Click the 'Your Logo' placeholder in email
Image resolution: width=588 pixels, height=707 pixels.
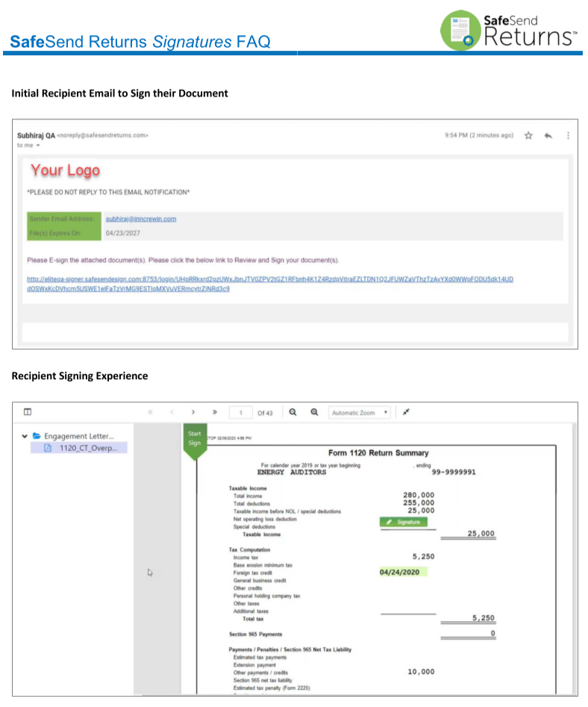tap(66, 170)
